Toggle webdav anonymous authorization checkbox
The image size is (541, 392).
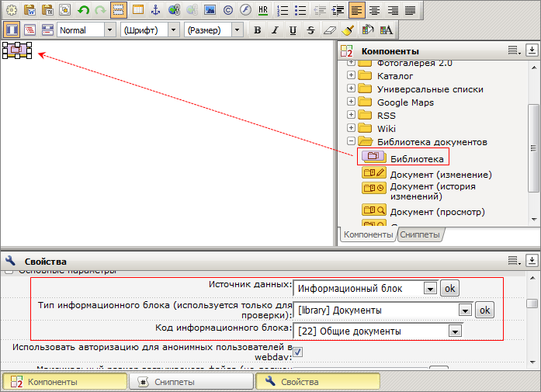297,352
